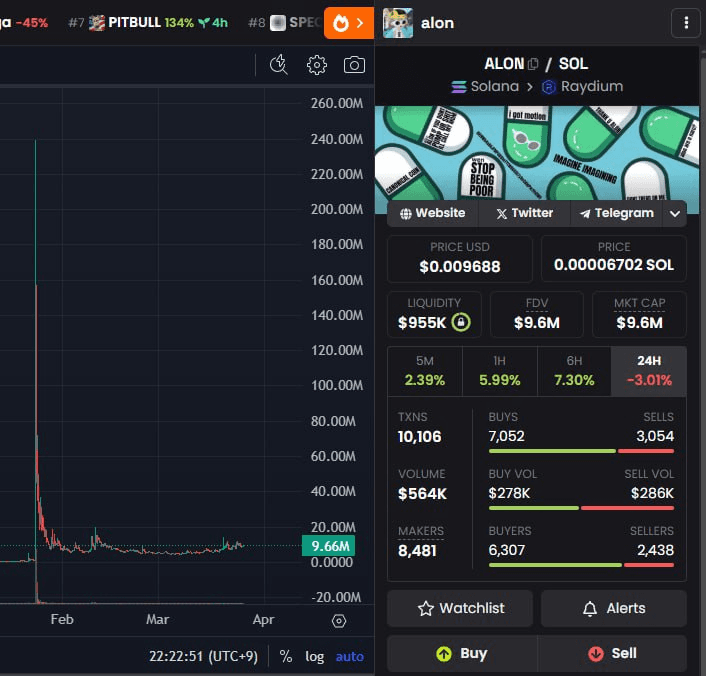
Task: Add token to Watchlist
Action: coord(460,608)
